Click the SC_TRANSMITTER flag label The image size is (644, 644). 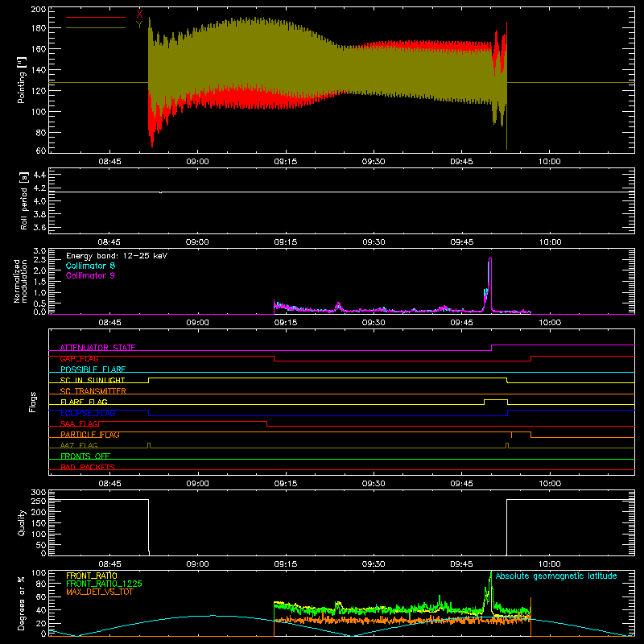(x=93, y=391)
